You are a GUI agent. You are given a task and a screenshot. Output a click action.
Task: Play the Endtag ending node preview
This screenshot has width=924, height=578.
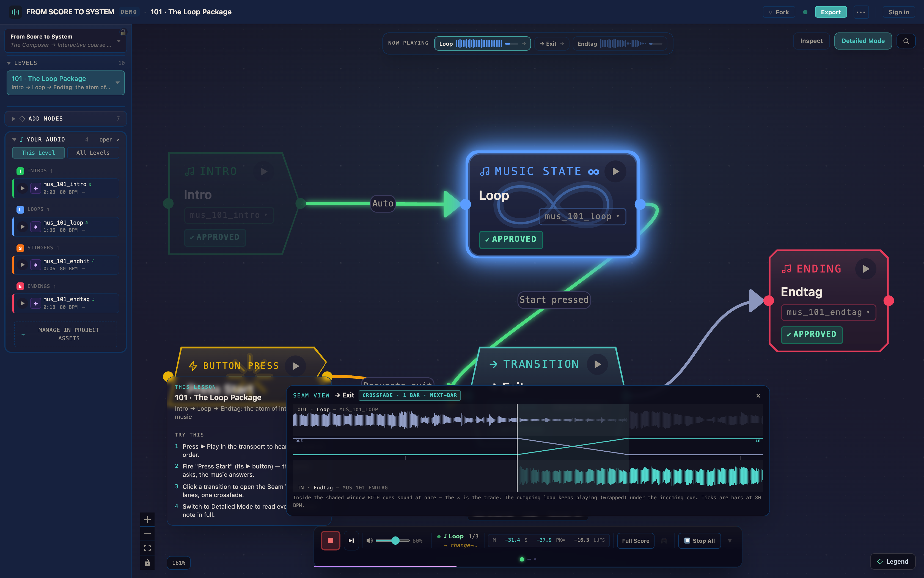[x=866, y=269]
